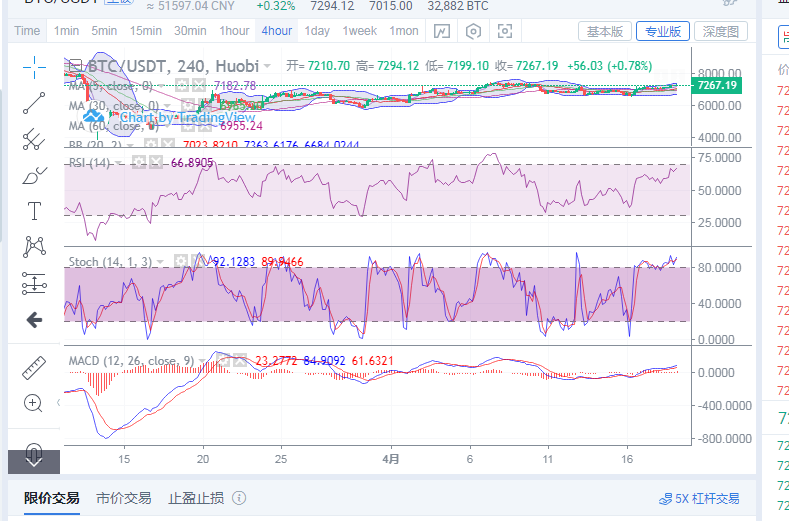
Task: Click the fullscreen chart icon
Action: pos(505,31)
